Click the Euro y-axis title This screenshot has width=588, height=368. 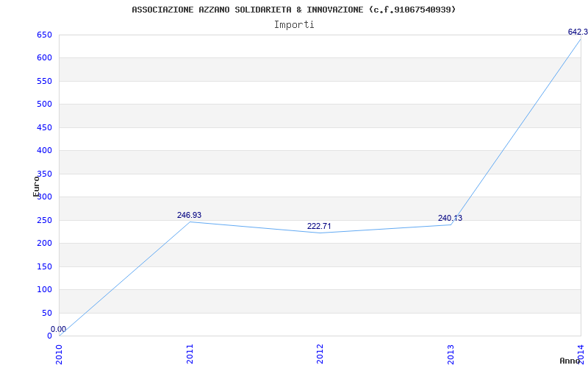(x=36, y=186)
